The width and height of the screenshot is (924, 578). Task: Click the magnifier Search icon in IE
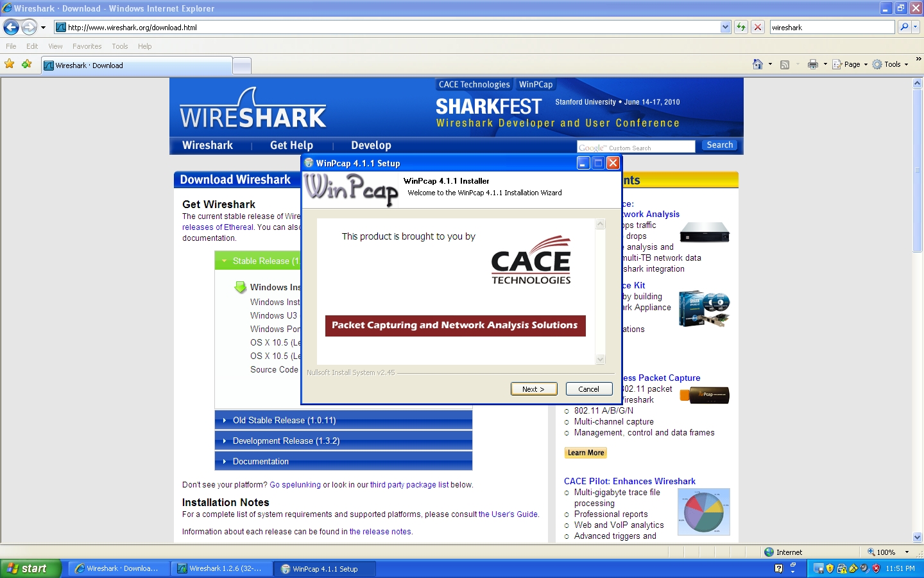(x=904, y=27)
